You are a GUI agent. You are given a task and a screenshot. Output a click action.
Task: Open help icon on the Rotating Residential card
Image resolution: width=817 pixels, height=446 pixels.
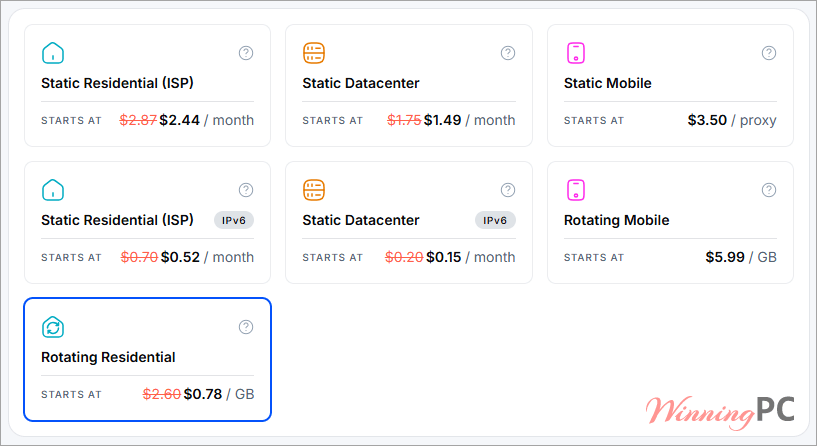coord(246,327)
